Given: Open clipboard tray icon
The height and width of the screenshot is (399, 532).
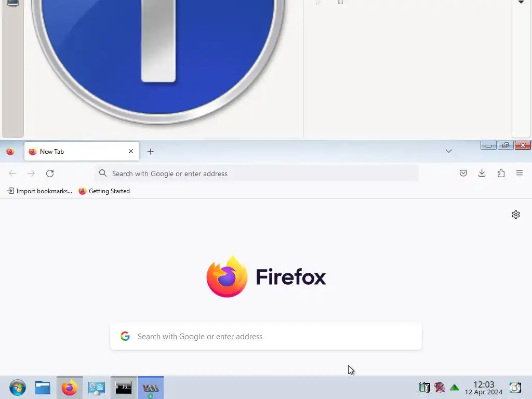Looking at the screenshot, I should (424, 387).
